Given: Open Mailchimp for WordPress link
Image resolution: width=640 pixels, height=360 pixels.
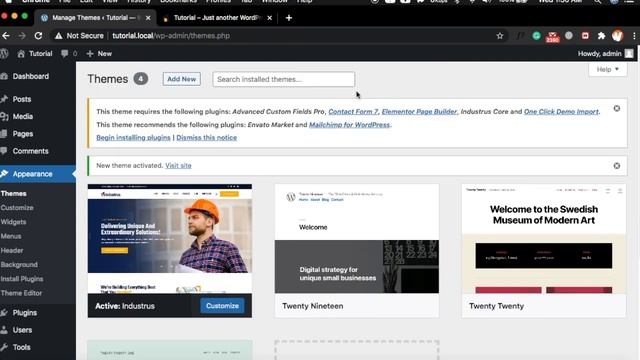Looking at the screenshot, I should [x=349, y=125].
